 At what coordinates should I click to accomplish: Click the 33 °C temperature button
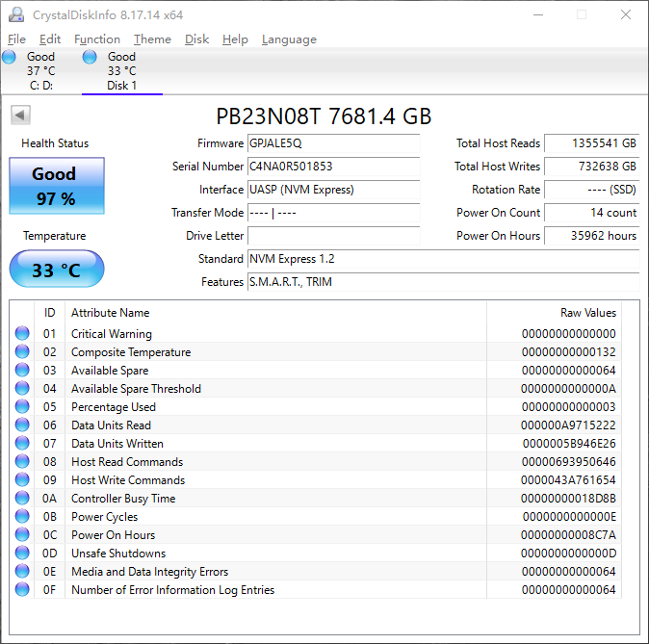(57, 269)
